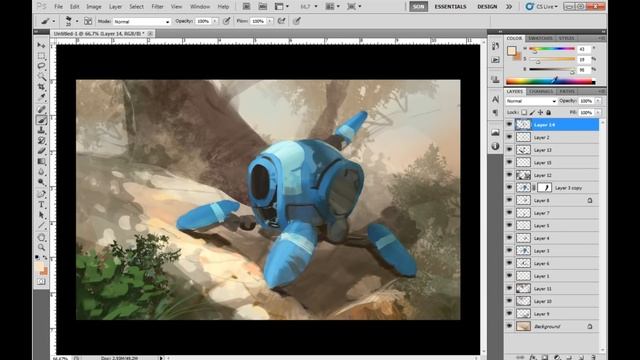Open options bar Opacity slider arrow
Viewport: 640px width, 360px height.
215,21
